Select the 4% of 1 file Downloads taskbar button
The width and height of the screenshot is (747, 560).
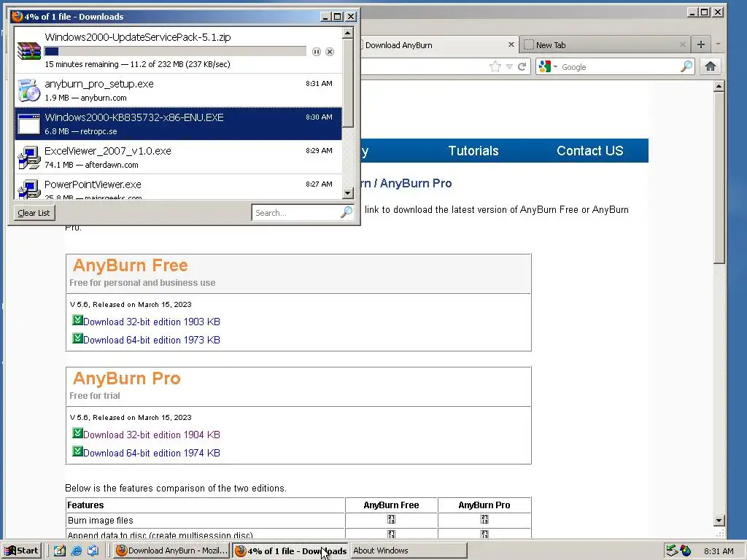click(x=290, y=551)
